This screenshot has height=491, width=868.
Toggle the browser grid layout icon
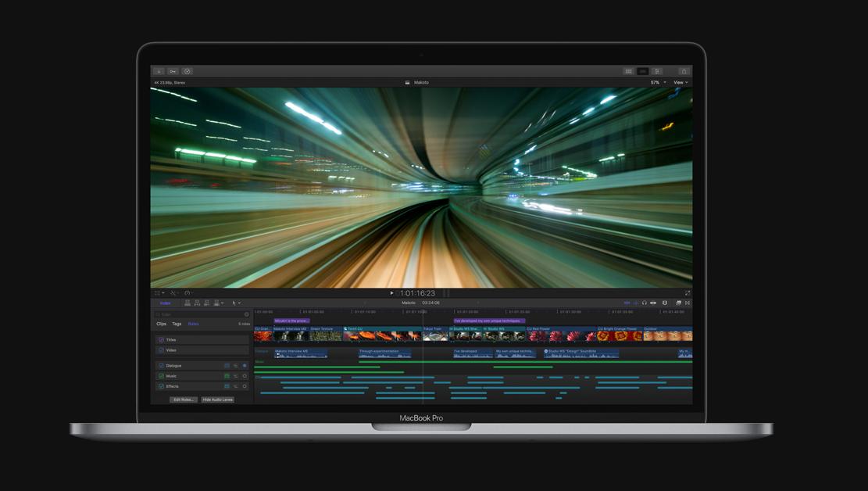[628, 71]
